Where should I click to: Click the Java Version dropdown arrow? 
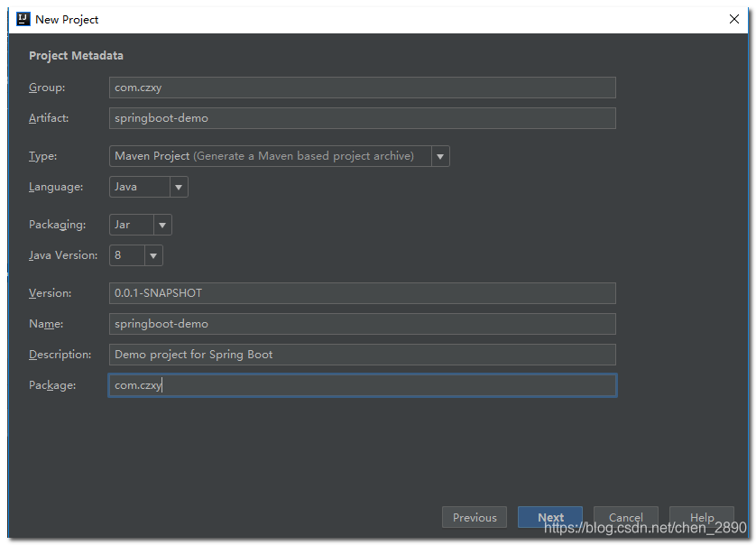point(153,255)
